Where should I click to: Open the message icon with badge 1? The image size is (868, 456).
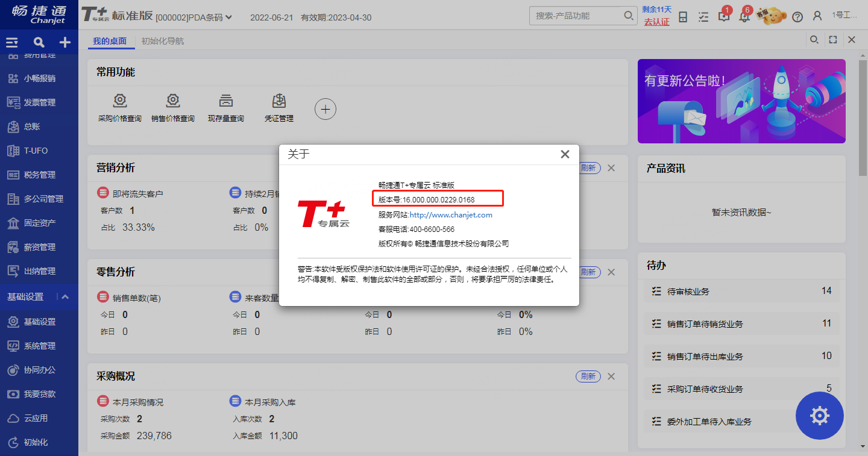coord(724,16)
